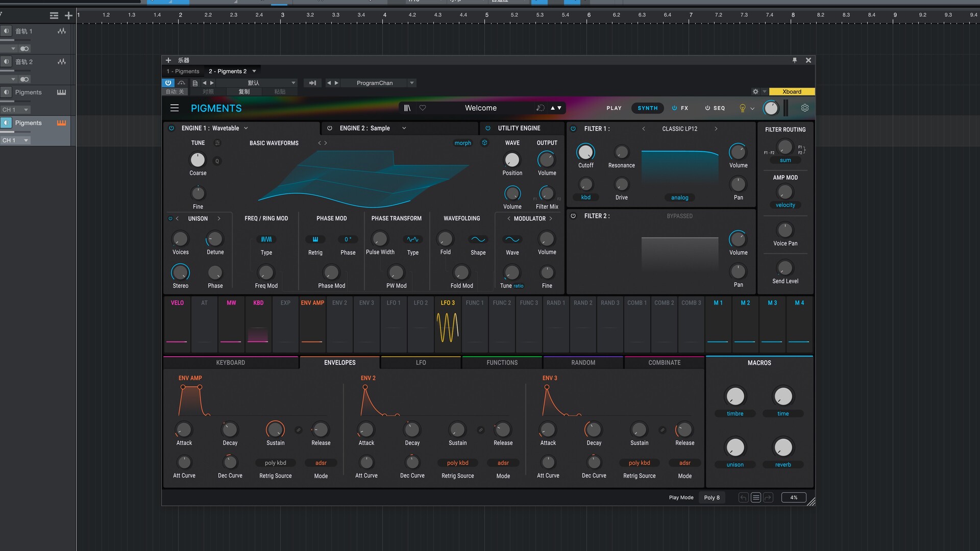Viewport: 980px width, 551px height.
Task: Toggle Utility Engine power
Action: pos(488,128)
